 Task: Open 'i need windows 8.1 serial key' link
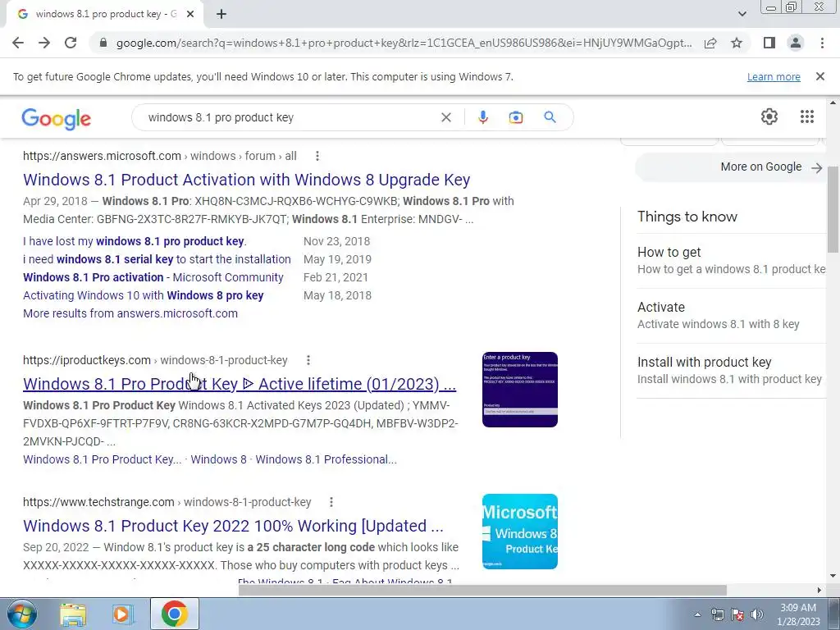(x=157, y=259)
